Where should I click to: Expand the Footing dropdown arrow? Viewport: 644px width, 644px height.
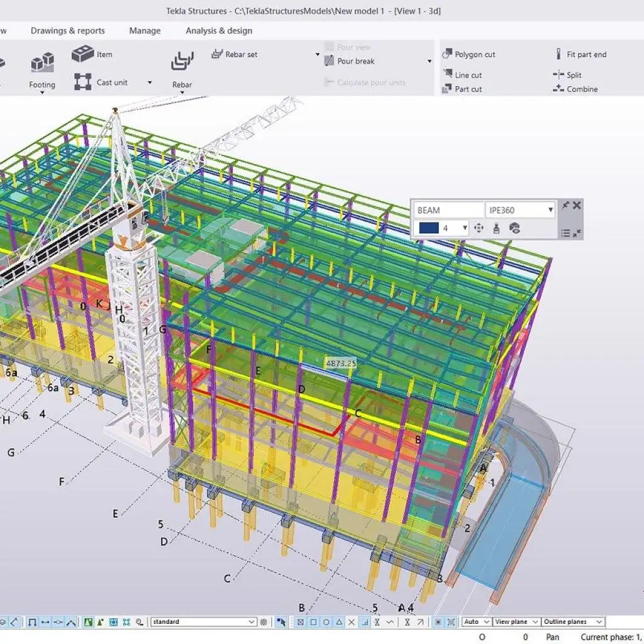42,92
